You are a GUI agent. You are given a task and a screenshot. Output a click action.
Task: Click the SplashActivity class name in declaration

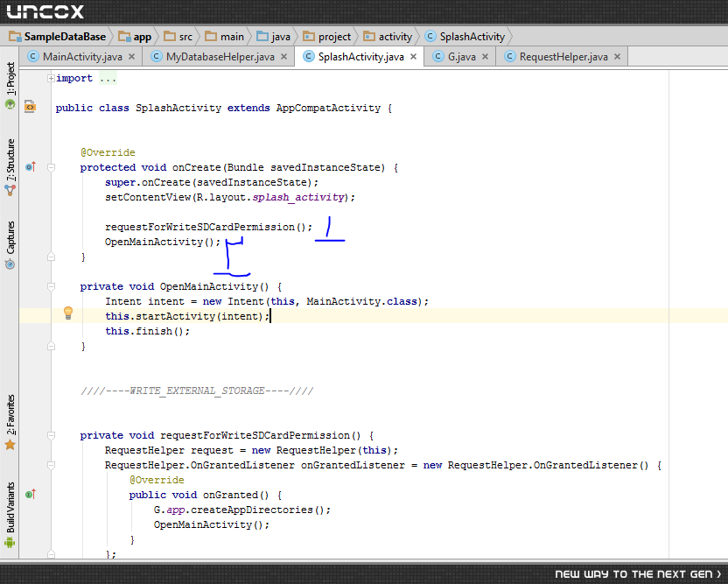click(178, 108)
